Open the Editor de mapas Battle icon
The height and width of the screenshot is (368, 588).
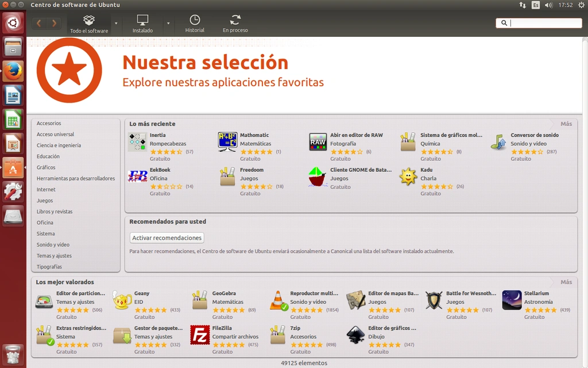(x=356, y=300)
